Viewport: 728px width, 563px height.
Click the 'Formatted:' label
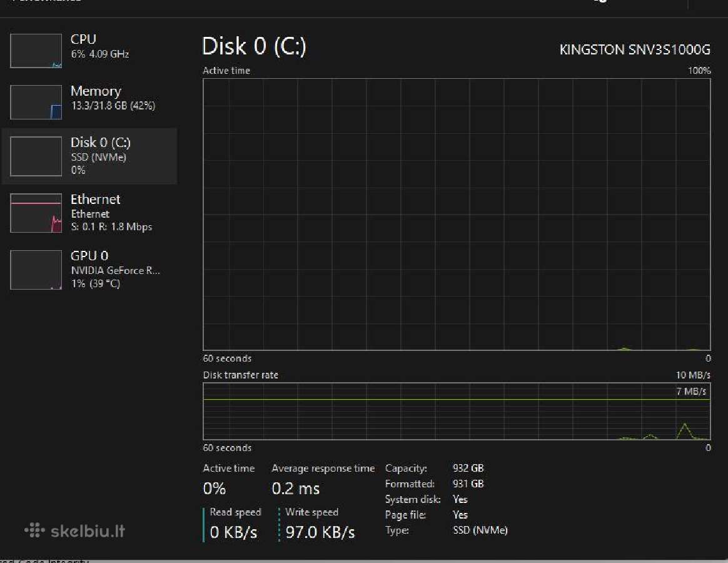pyautogui.click(x=410, y=484)
